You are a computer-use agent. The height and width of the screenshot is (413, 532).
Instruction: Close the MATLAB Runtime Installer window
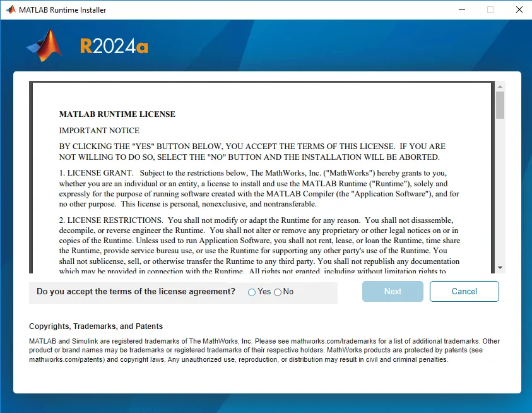pos(519,9)
